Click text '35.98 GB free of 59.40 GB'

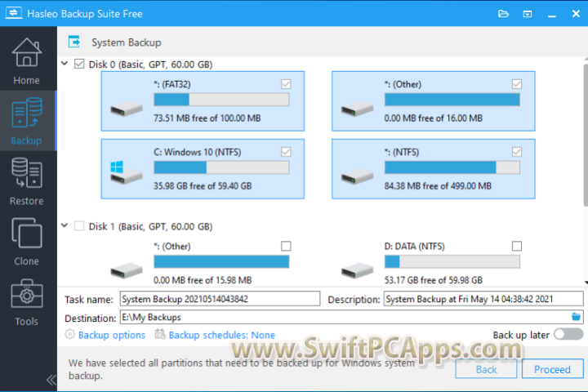(203, 185)
